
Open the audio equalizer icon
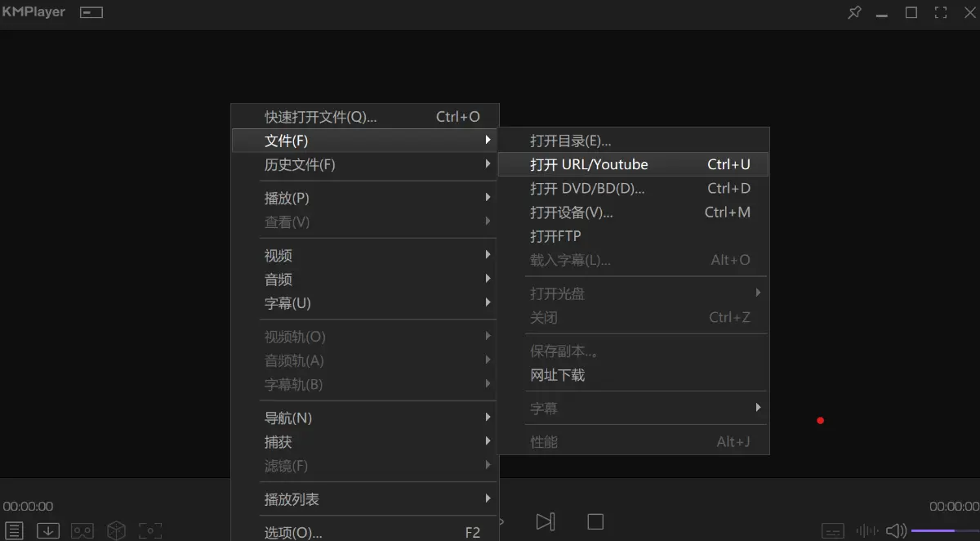coord(867,530)
